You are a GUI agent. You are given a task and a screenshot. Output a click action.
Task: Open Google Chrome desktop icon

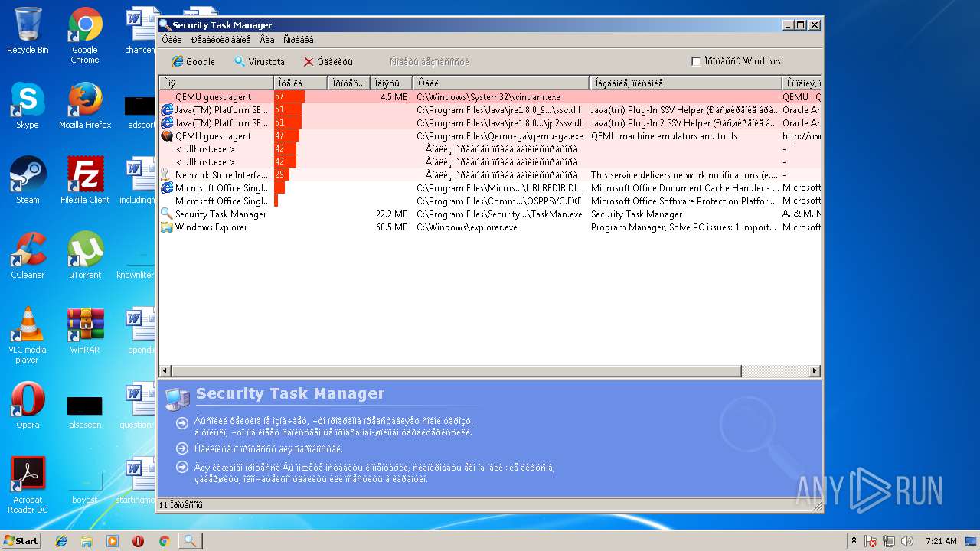click(x=85, y=35)
